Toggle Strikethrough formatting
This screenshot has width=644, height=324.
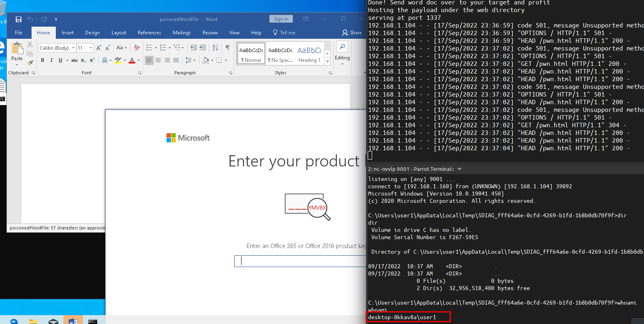pyautogui.click(x=74, y=60)
